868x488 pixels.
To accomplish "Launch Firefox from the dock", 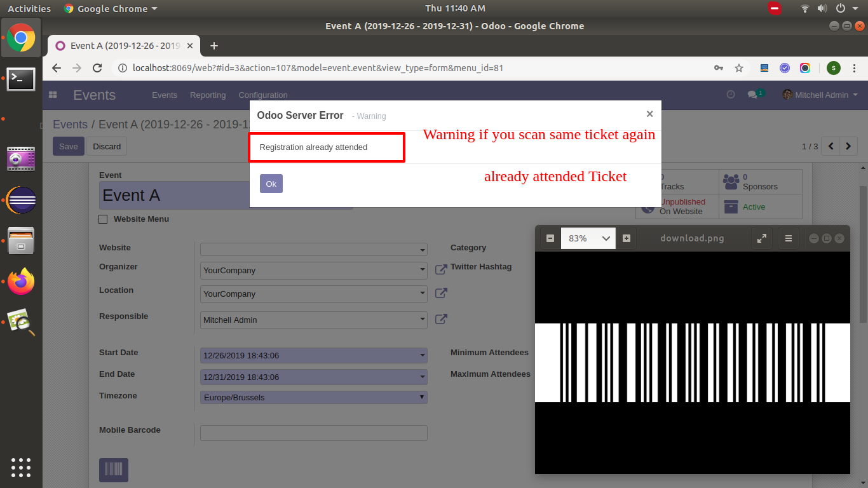I will (x=21, y=281).
